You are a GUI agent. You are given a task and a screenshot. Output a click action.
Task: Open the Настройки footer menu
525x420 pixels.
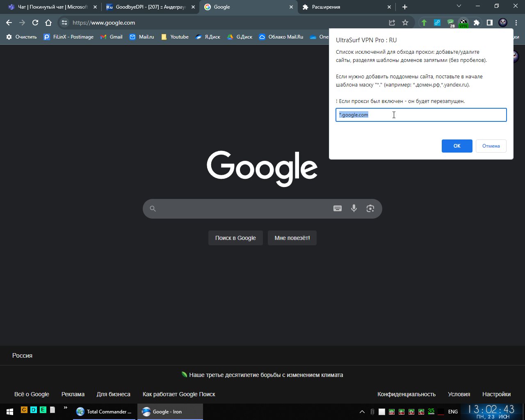(x=496, y=394)
